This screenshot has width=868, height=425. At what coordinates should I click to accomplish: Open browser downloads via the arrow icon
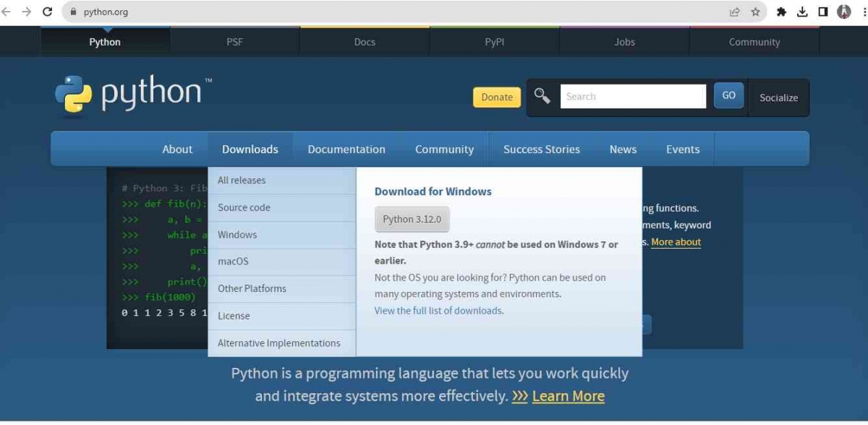click(x=803, y=12)
